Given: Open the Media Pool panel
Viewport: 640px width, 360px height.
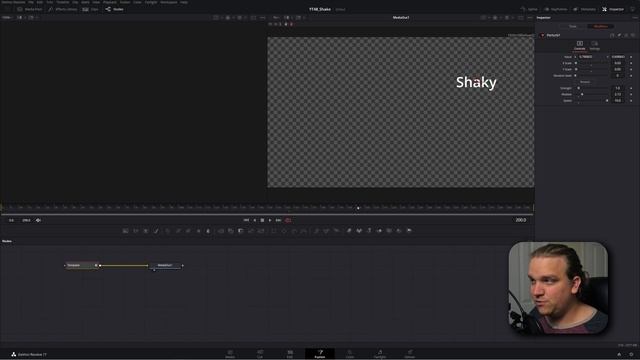Looking at the screenshot, I should (x=30, y=9).
